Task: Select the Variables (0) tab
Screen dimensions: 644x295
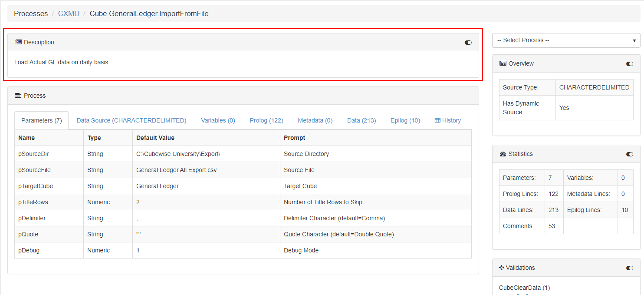Action: tap(218, 120)
